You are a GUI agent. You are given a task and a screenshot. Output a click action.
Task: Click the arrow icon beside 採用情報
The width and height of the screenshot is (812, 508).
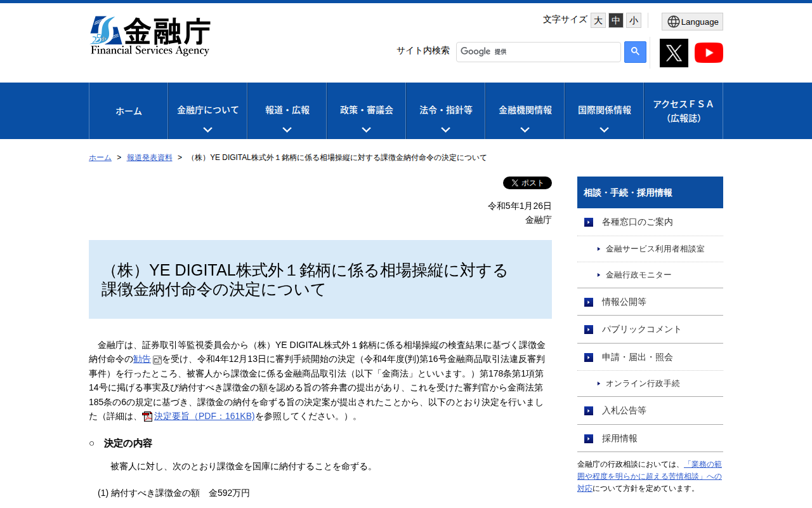[589, 439]
